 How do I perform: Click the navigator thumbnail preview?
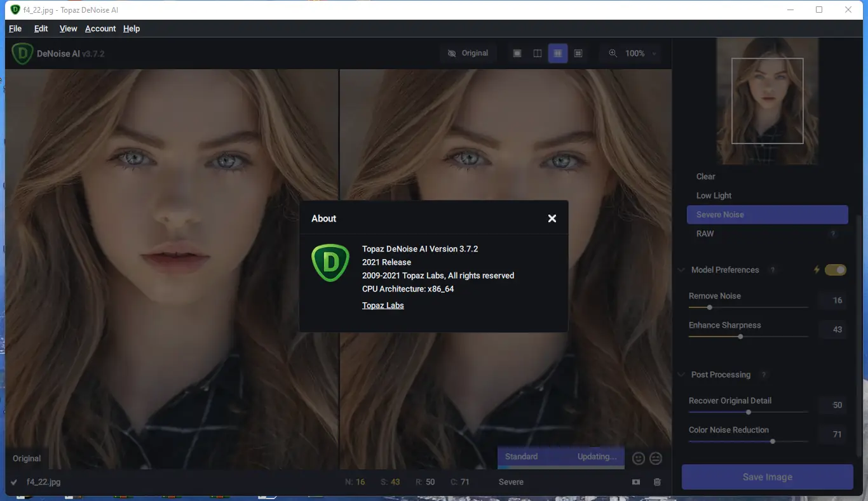tap(768, 101)
